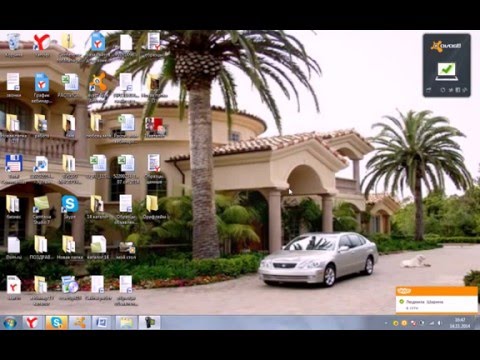Open the Camtasia recorder camera taskbar icon

coord(149,323)
